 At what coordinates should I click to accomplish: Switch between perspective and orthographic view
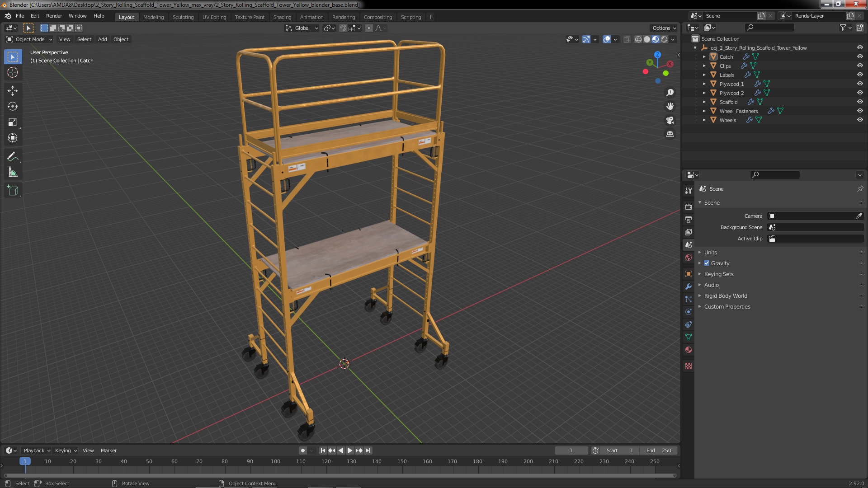click(670, 134)
